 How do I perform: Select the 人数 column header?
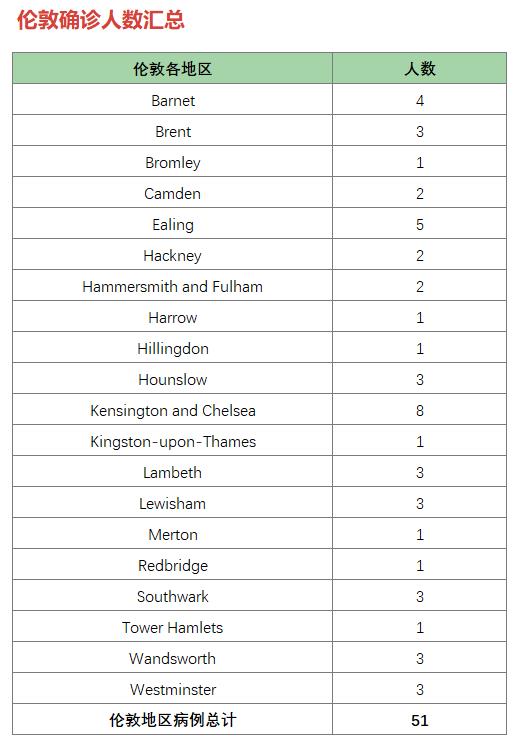420,69
